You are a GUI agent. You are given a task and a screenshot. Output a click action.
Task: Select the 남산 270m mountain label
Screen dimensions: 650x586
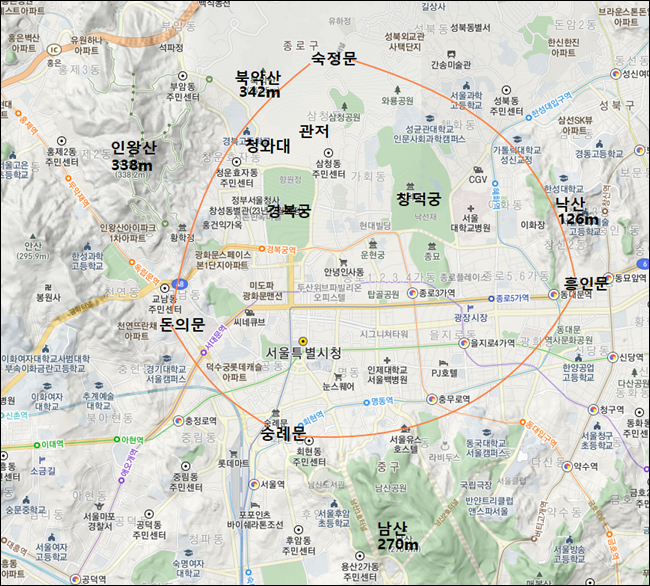(x=397, y=536)
